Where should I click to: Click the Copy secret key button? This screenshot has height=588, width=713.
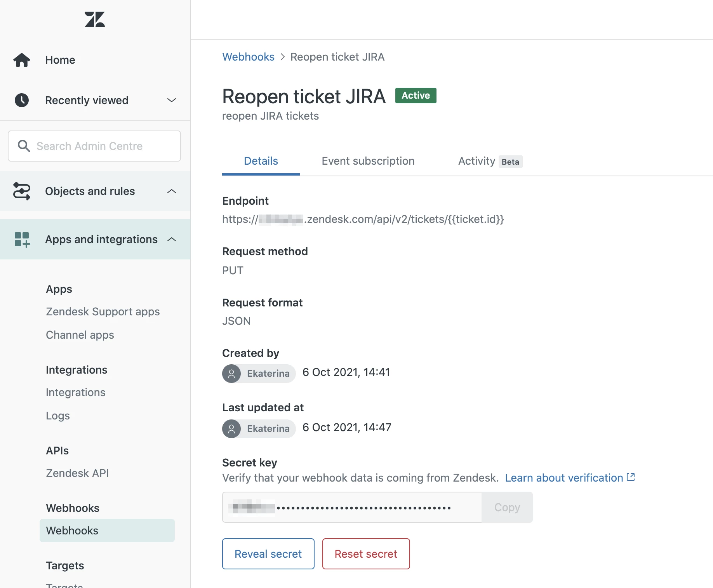[x=507, y=507]
